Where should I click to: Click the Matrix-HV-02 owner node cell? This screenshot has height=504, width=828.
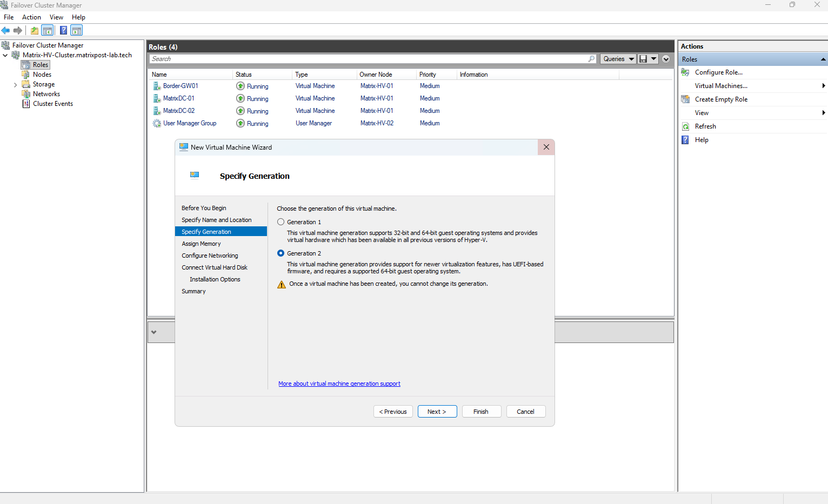coord(377,123)
